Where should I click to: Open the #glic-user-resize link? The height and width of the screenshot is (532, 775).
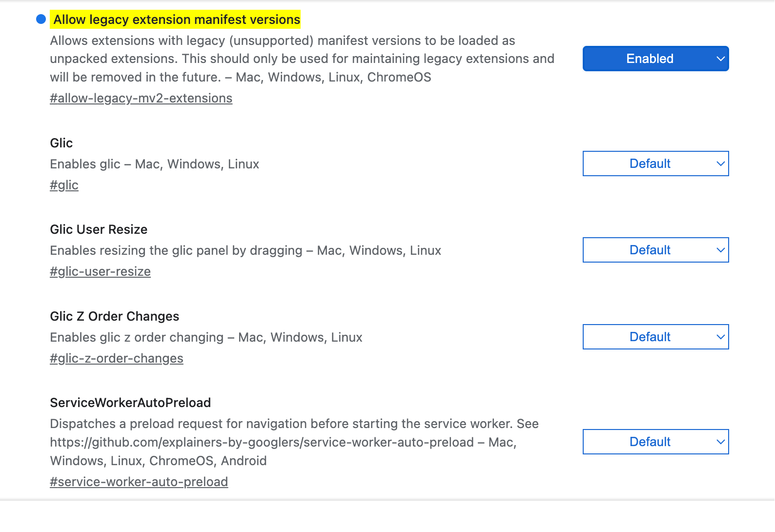[100, 272]
